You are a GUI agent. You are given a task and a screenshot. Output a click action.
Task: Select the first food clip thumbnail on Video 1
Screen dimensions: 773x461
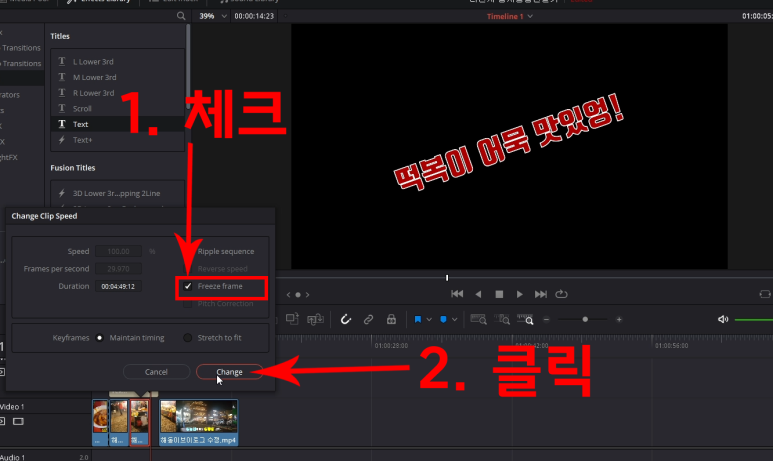[x=100, y=423]
